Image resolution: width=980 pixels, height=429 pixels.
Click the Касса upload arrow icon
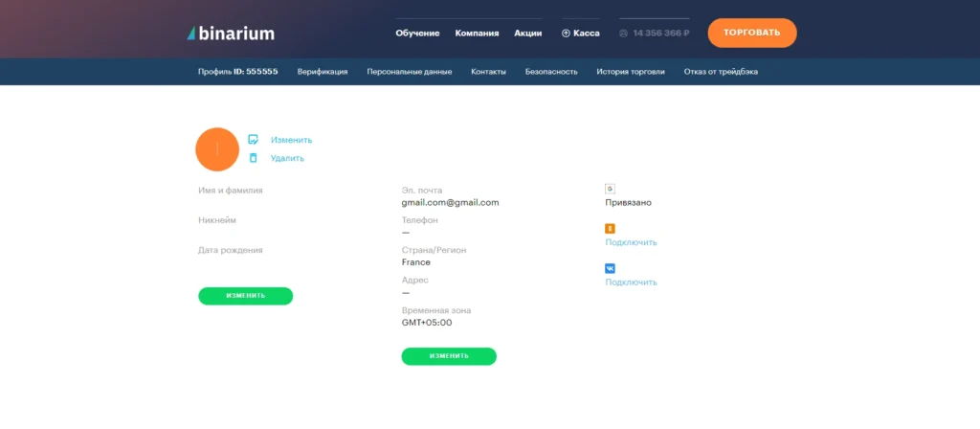(x=566, y=34)
